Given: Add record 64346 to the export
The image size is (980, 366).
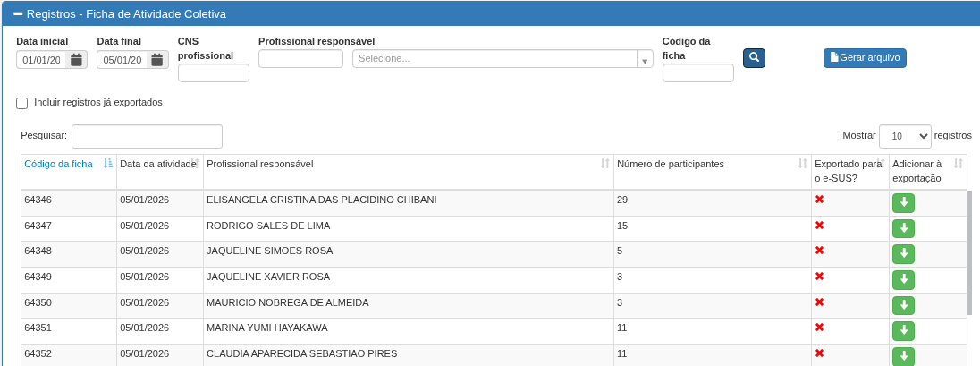Looking at the screenshot, I should click(903, 203).
